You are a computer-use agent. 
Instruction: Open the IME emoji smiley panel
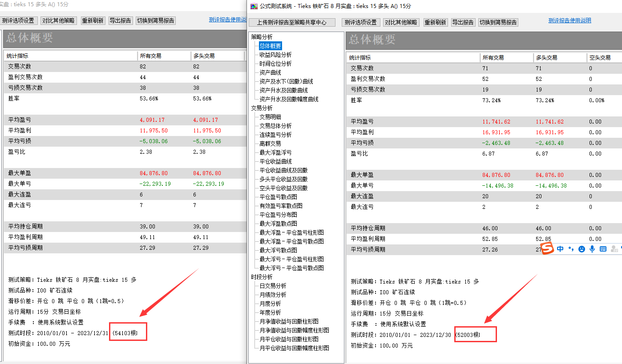pyautogui.click(x=582, y=249)
